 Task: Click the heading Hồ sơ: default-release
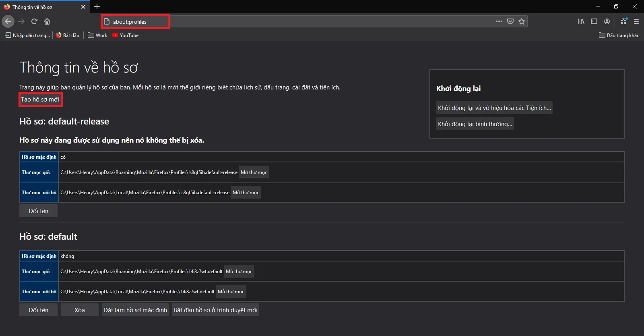pos(64,122)
